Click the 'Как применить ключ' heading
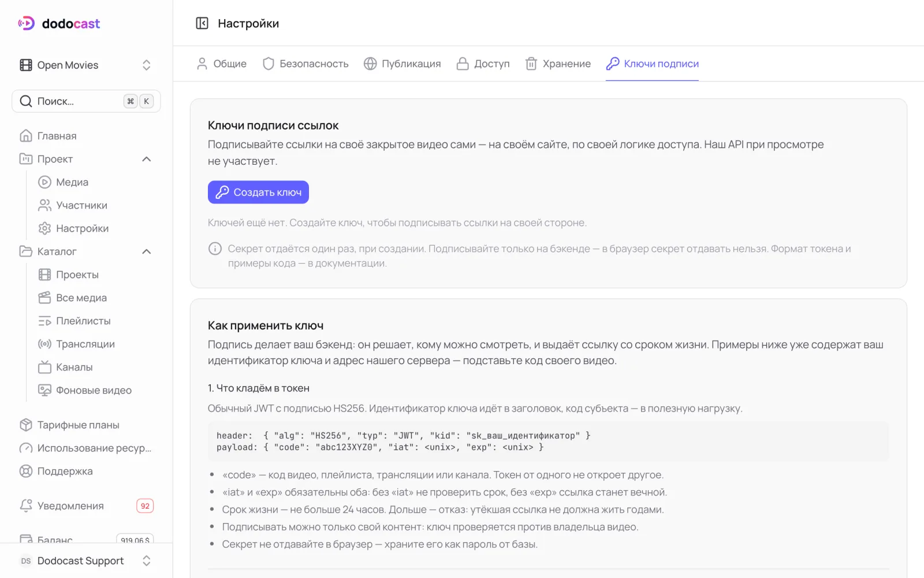 pyautogui.click(x=266, y=325)
